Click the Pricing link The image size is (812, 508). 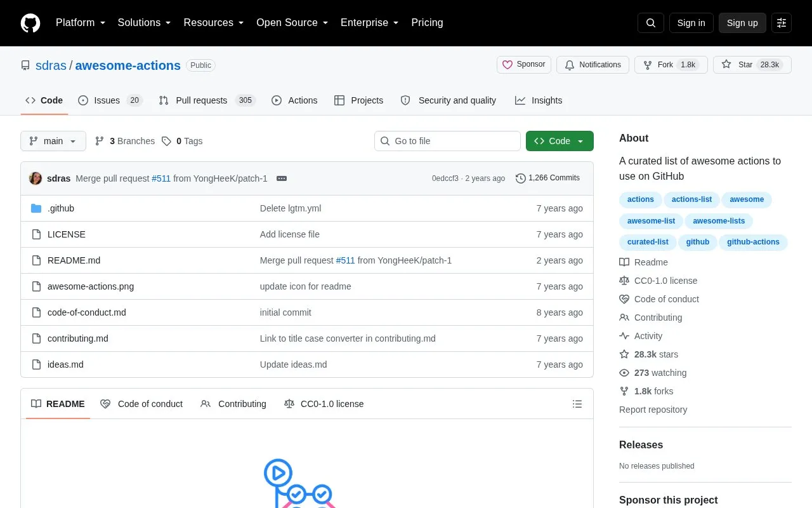pyautogui.click(x=427, y=23)
